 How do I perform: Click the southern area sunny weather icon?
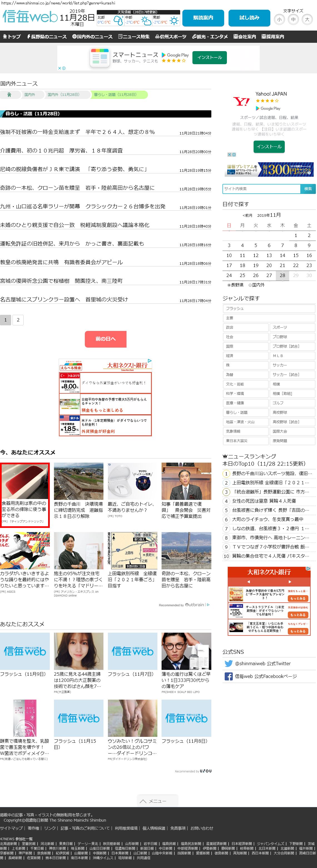coord(174,21)
